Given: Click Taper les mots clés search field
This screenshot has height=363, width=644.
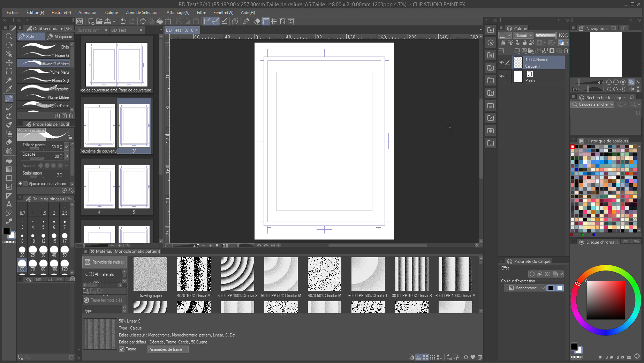Looking at the screenshot, I should tap(105, 300).
